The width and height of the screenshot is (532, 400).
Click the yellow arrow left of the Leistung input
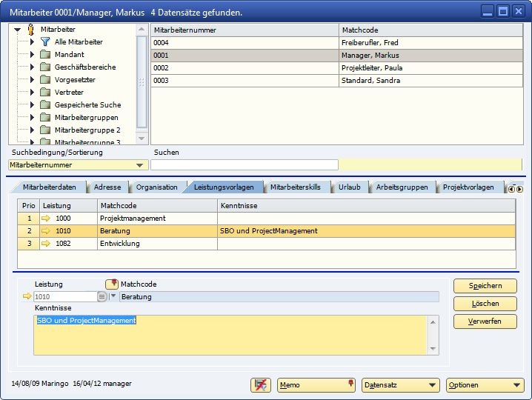click(x=28, y=297)
